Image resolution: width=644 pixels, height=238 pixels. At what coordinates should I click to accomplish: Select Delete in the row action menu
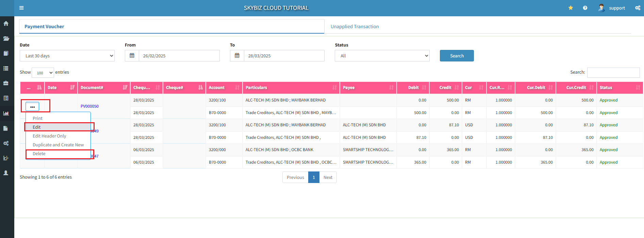pos(39,154)
